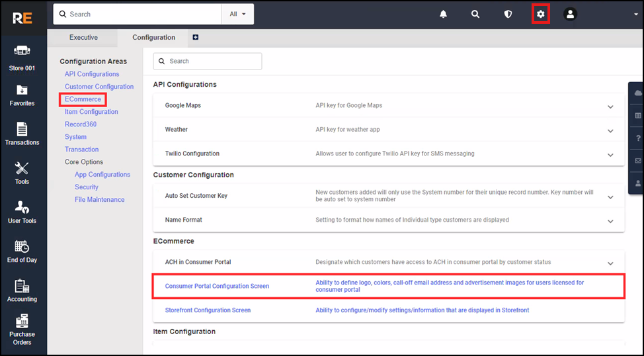Open Consumer Portal Configuration Screen link
The width and height of the screenshot is (644, 356).
217,287
